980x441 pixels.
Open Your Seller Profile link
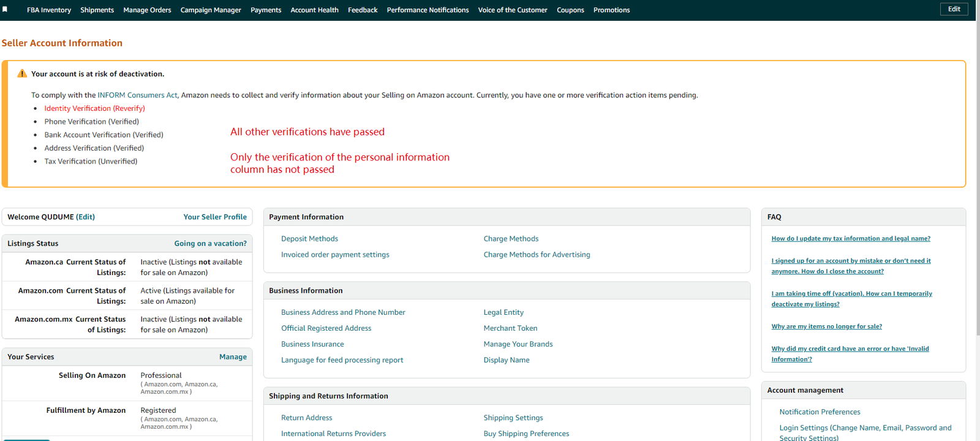pos(215,217)
